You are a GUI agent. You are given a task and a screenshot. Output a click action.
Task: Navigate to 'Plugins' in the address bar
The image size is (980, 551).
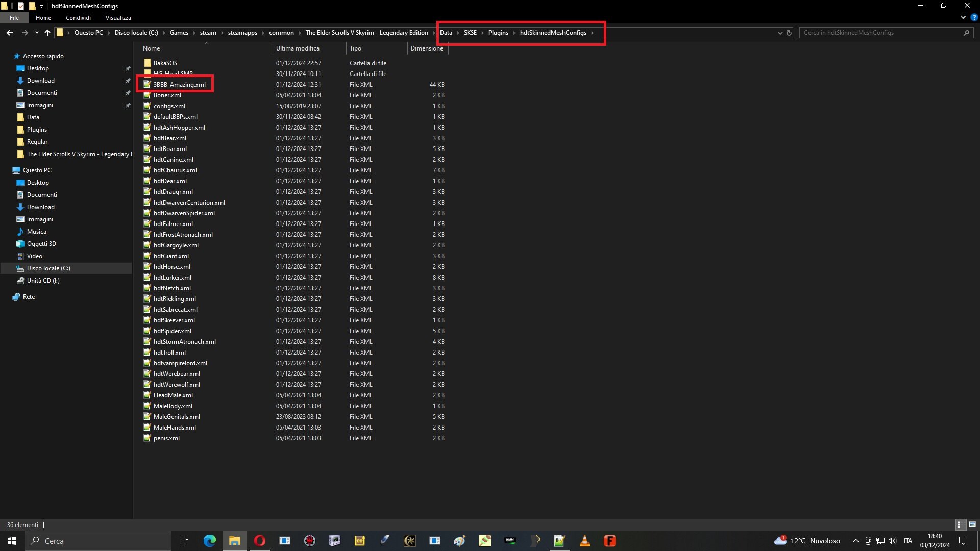(498, 33)
